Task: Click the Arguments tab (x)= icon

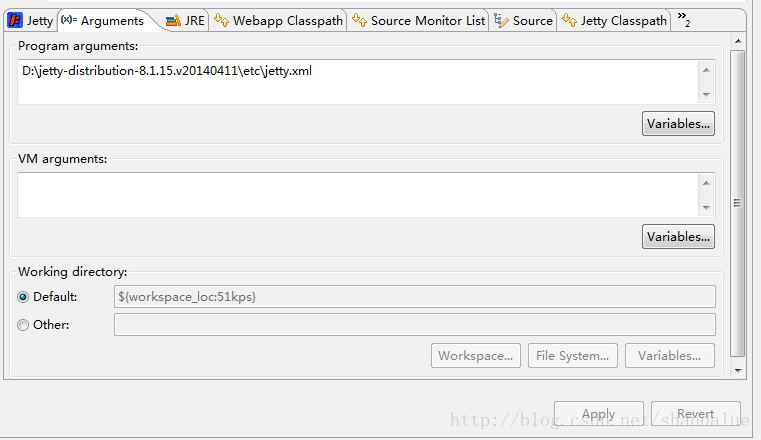Action: click(69, 20)
